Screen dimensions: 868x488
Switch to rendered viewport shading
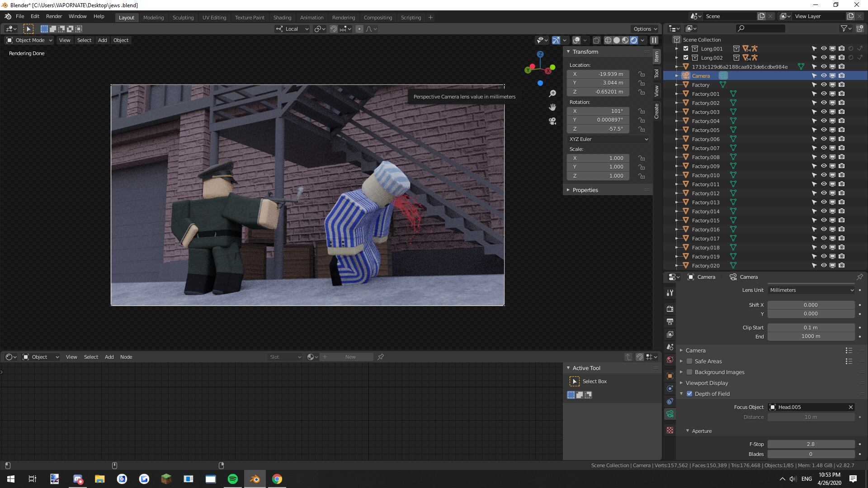(634, 40)
